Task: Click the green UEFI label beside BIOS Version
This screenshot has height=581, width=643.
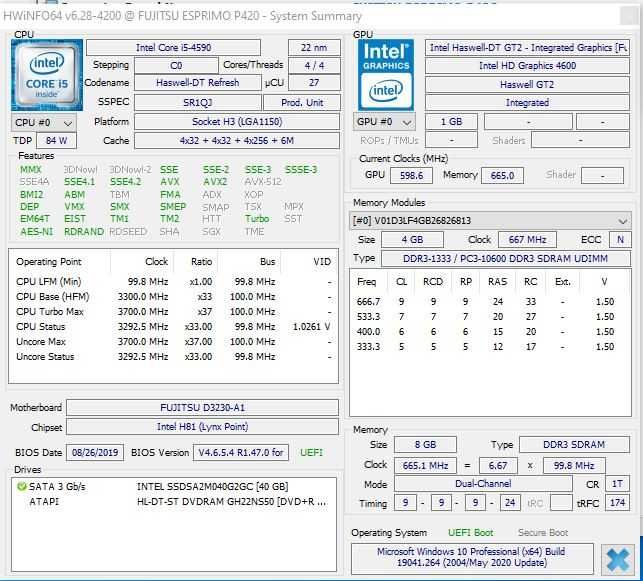Action: click(312, 453)
